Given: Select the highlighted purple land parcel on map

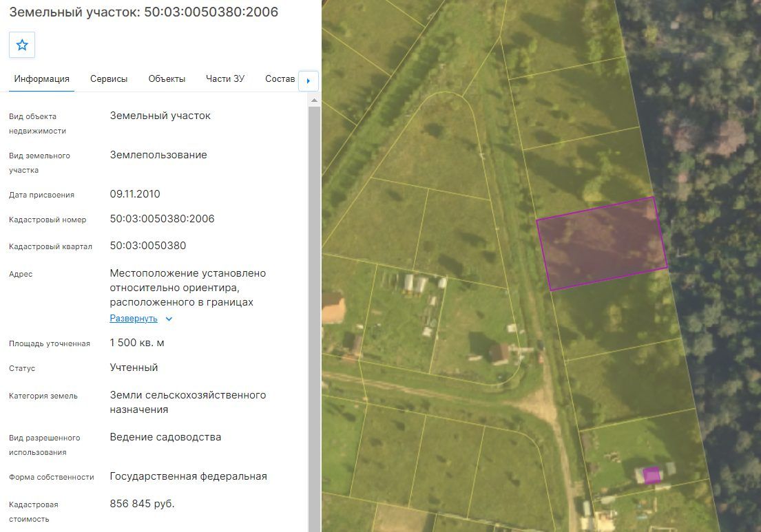Looking at the screenshot, I should (602, 244).
